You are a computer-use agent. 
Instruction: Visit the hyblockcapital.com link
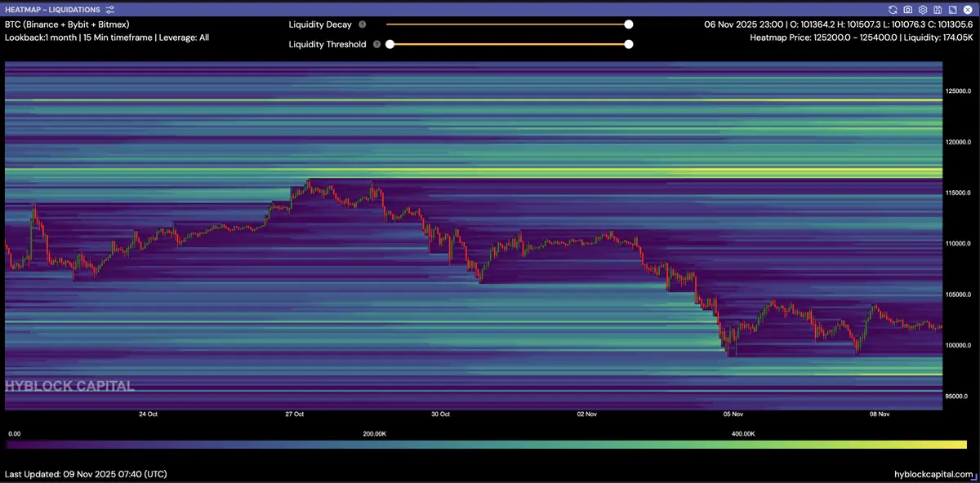point(933,474)
